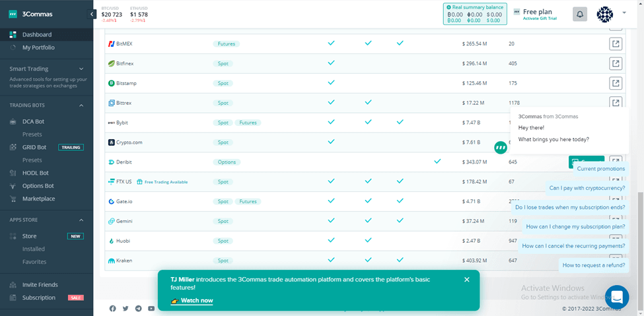Click the 3Commas logo in the sidebar
Image resolution: width=644 pixels, height=316 pixels.
pyautogui.click(x=31, y=14)
